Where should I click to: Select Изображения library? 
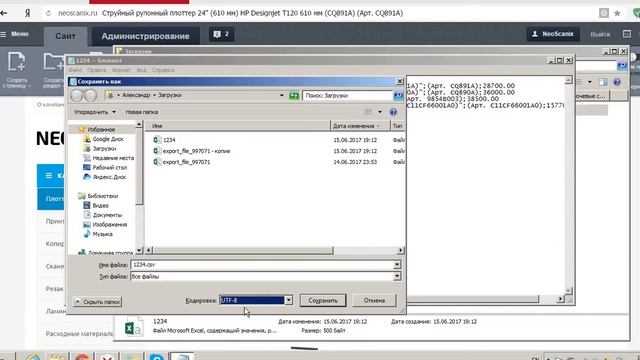(109, 224)
